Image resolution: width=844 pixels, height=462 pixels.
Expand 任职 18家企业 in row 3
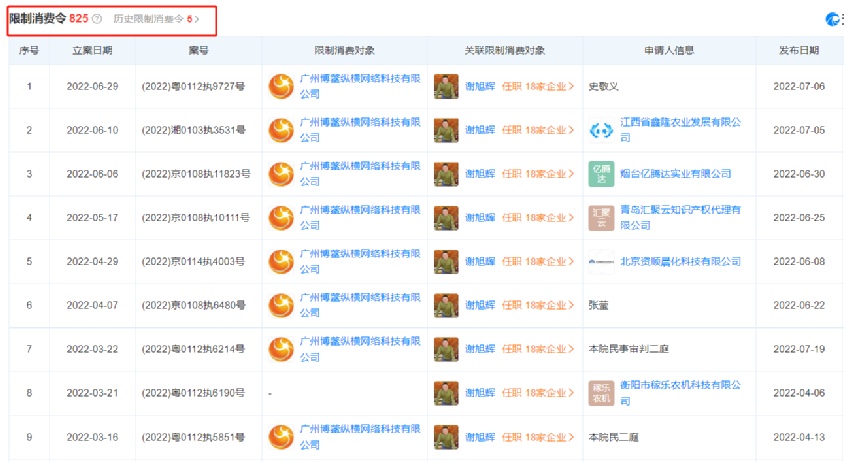click(538, 174)
